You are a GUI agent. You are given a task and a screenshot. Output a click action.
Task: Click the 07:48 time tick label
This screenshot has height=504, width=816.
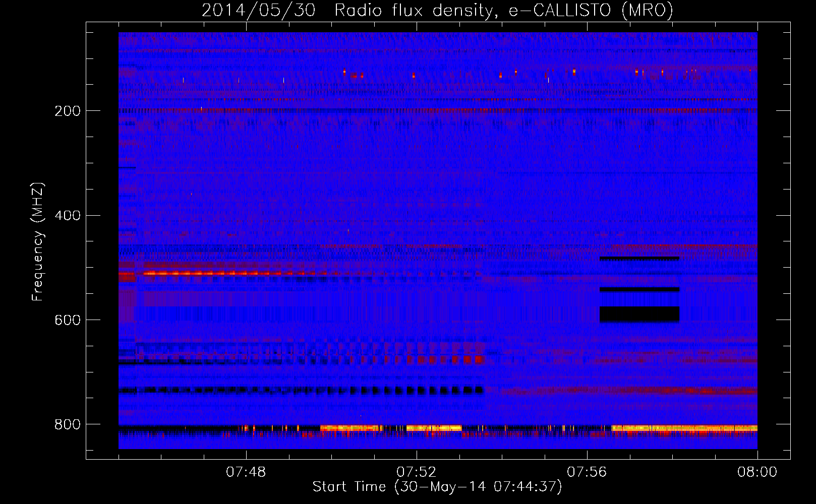point(246,472)
